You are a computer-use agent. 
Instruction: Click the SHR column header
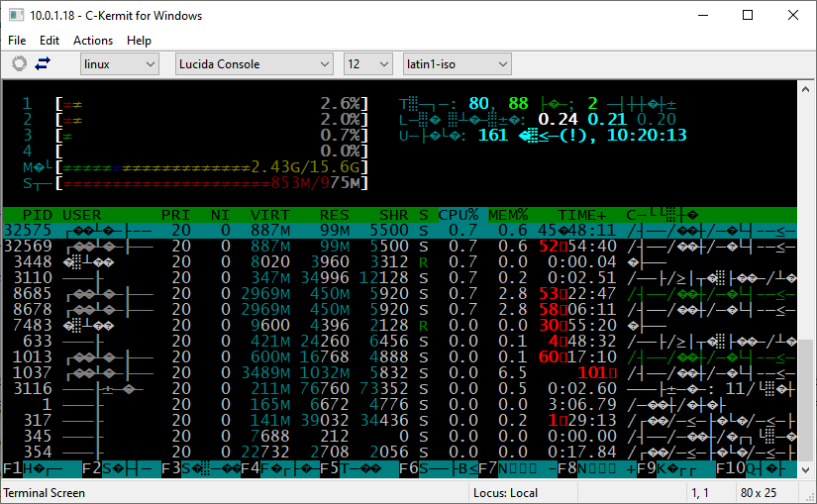[393, 215]
